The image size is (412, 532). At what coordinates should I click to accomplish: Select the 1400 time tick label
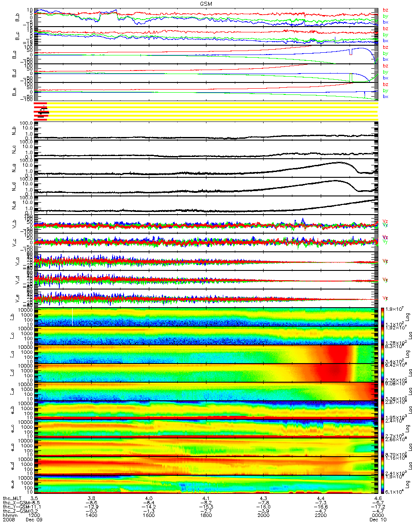[x=92, y=515]
